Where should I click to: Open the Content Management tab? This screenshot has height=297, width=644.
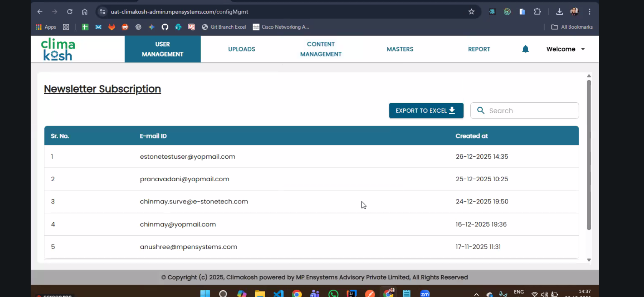tap(320, 49)
